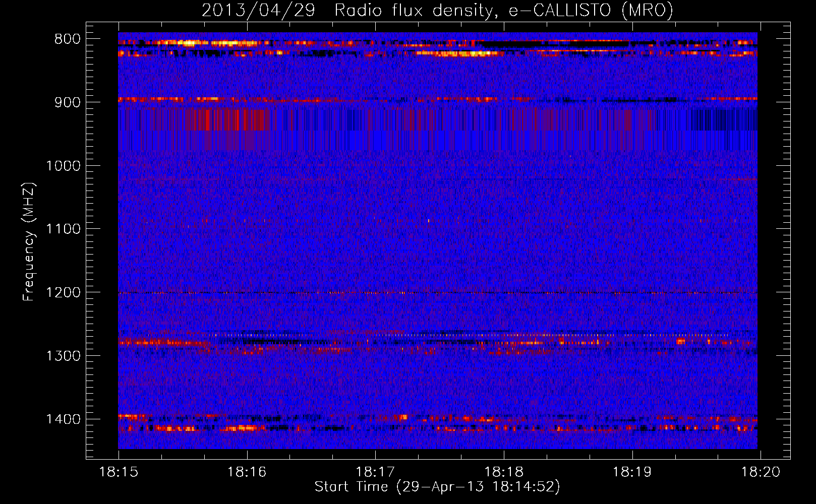Click the 18:18 time tick label

point(503,472)
